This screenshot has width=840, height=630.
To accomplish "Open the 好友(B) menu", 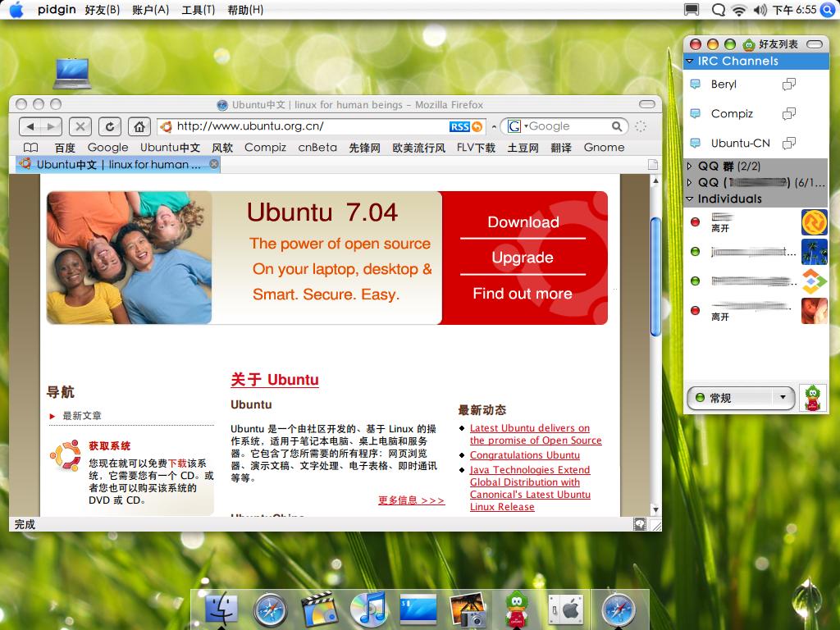I will [x=102, y=10].
